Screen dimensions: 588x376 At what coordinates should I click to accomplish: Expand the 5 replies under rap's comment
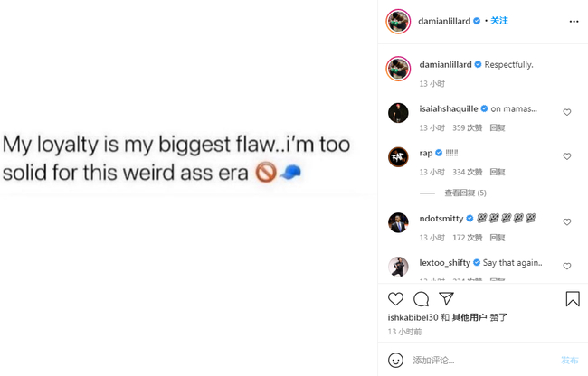click(x=465, y=193)
